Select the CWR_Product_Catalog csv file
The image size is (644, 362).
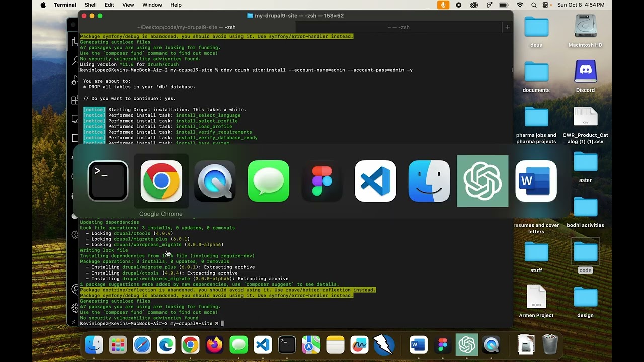[585, 125]
